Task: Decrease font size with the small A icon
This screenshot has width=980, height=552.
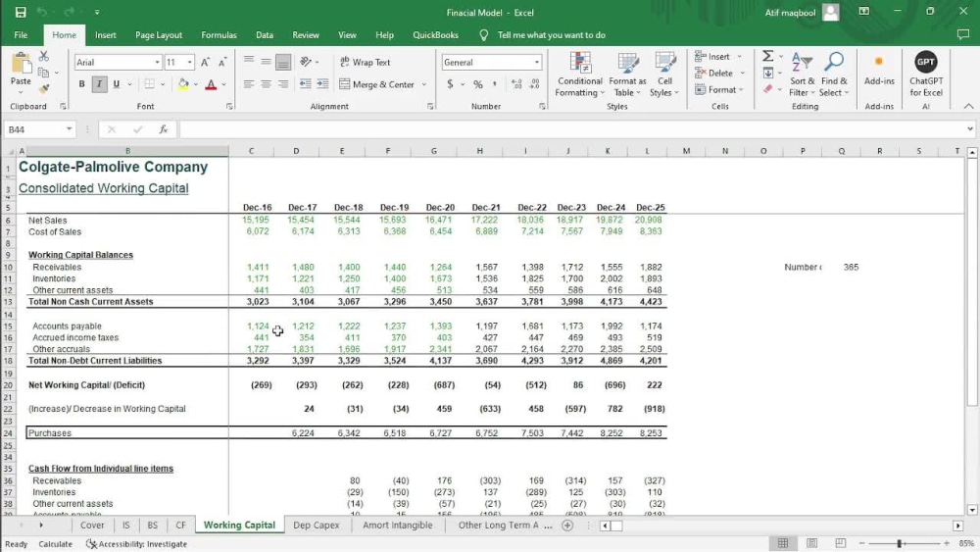Action: coord(222,62)
